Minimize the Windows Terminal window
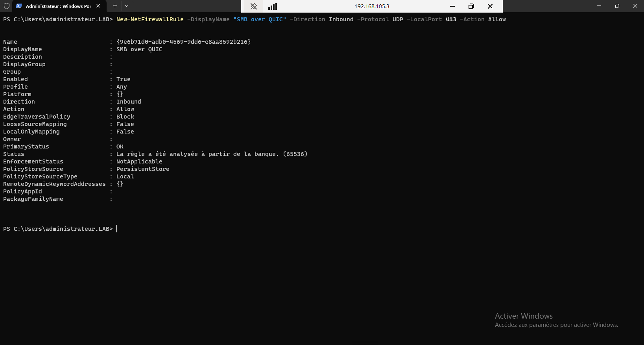This screenshot has width=644, height=345. pos(599,6)
